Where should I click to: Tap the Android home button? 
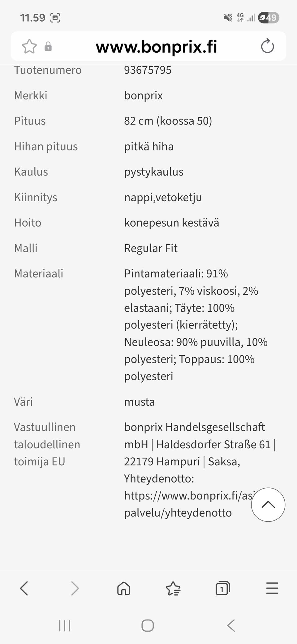[x=148, y=625]
